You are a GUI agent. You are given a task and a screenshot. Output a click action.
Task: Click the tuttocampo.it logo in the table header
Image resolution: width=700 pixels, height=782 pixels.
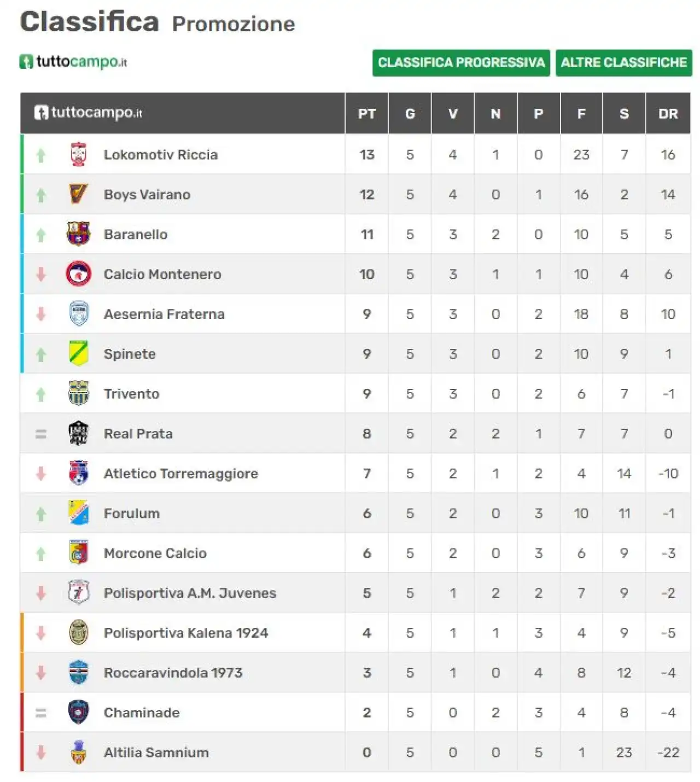pyautogui.click(x=88, y=113)
